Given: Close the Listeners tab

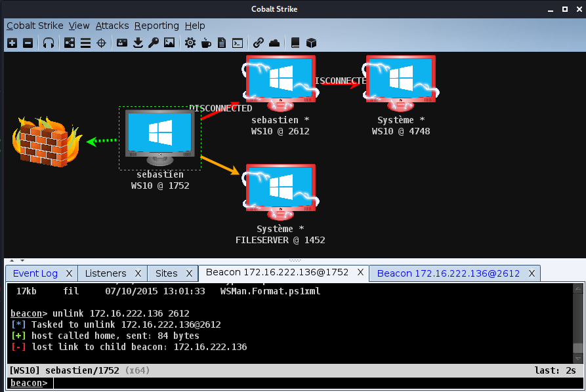Looking at the screenshot, I should 138,273.
